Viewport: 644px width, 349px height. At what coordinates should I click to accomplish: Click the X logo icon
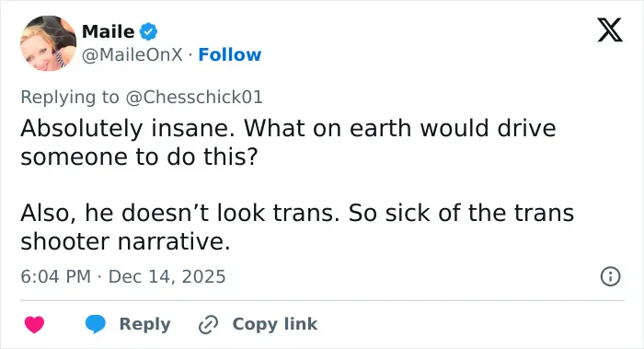[x=610, y=29]
